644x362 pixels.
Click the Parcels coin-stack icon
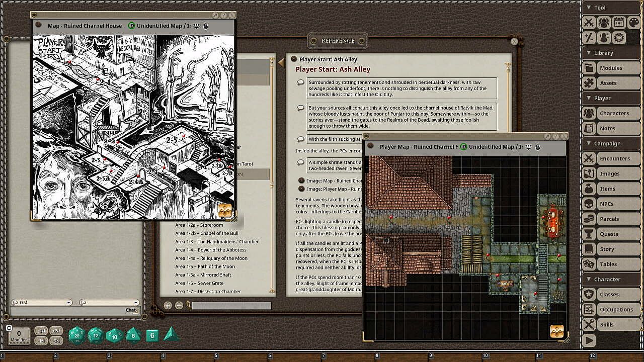coord(589,219)
